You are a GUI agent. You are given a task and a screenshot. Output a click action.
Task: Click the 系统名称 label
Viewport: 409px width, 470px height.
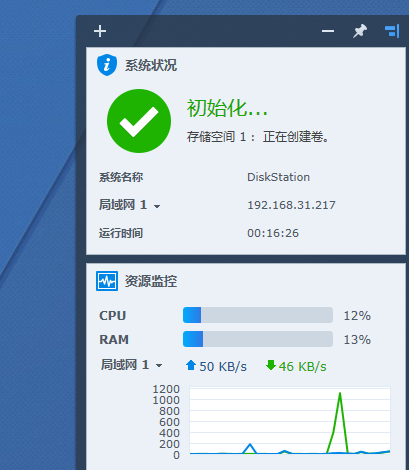(x=121, y=177)
